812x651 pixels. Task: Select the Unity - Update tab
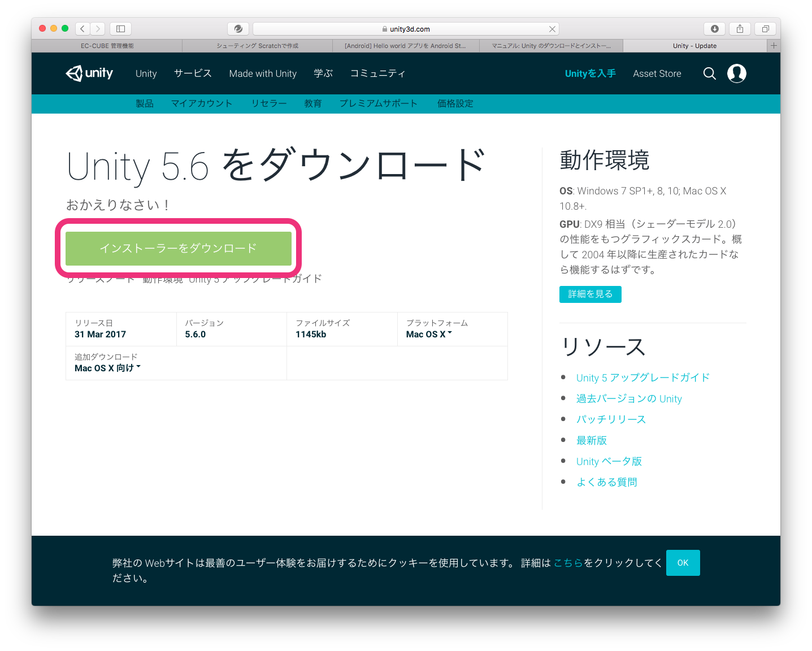[694, 46]
